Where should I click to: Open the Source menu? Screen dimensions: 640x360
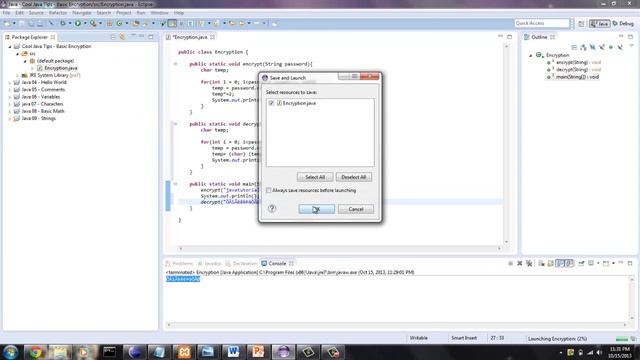click(36, 13)
